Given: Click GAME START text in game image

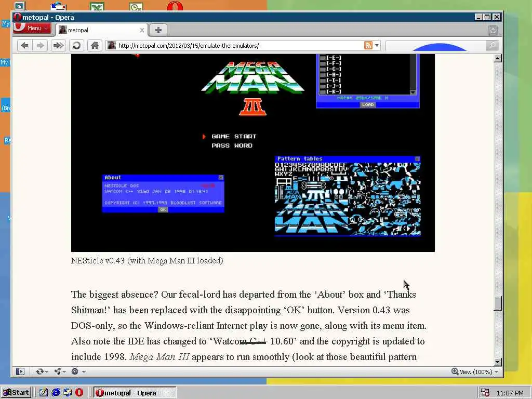Looking at the screenshot, I should click(x=234, y=137).
